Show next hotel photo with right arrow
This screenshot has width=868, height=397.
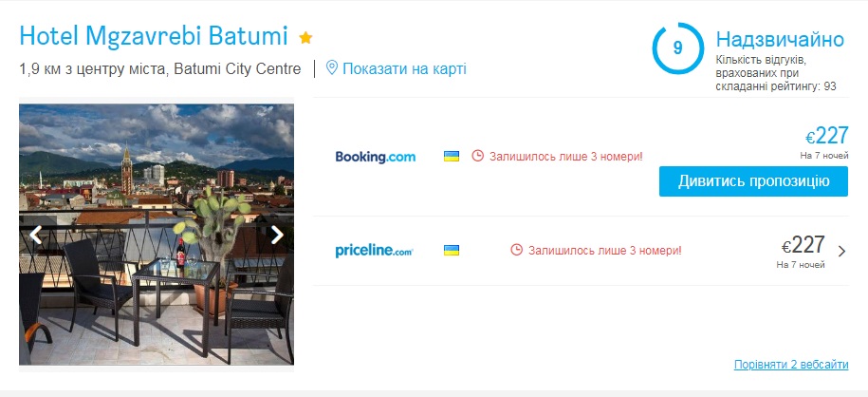(x=277, y=235)
